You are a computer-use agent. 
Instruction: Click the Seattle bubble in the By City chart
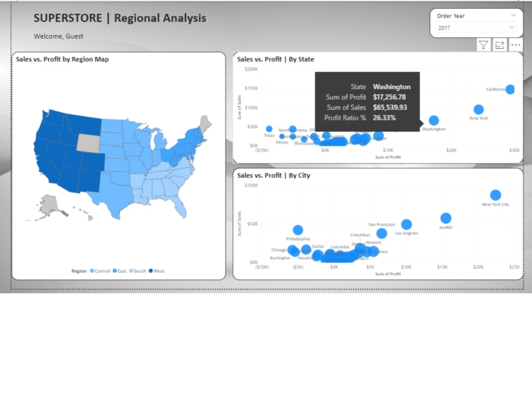445,217
